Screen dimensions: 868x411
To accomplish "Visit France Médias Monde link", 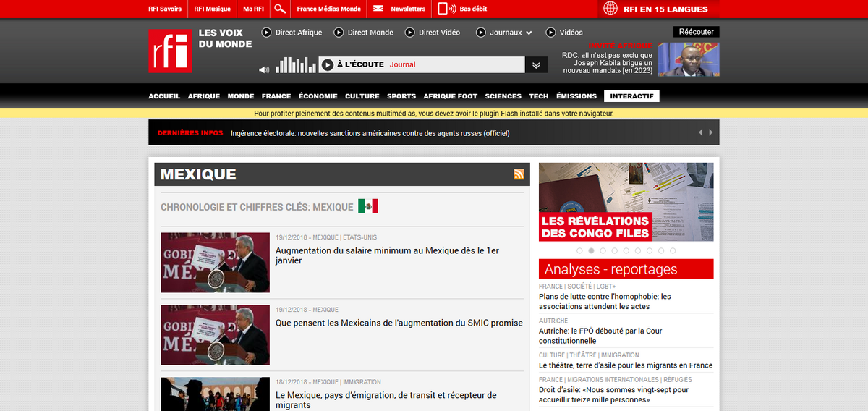I will pos(328,9).
